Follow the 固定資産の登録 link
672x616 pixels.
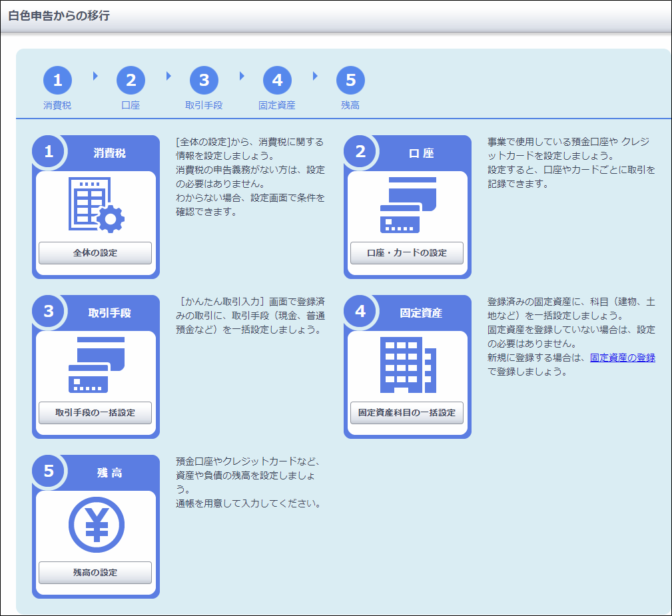(x=622, y=358)
